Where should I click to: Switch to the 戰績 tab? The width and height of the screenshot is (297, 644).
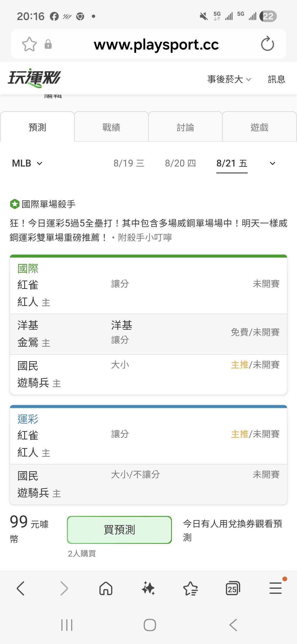pyautogui.click(x=111, y=127)
